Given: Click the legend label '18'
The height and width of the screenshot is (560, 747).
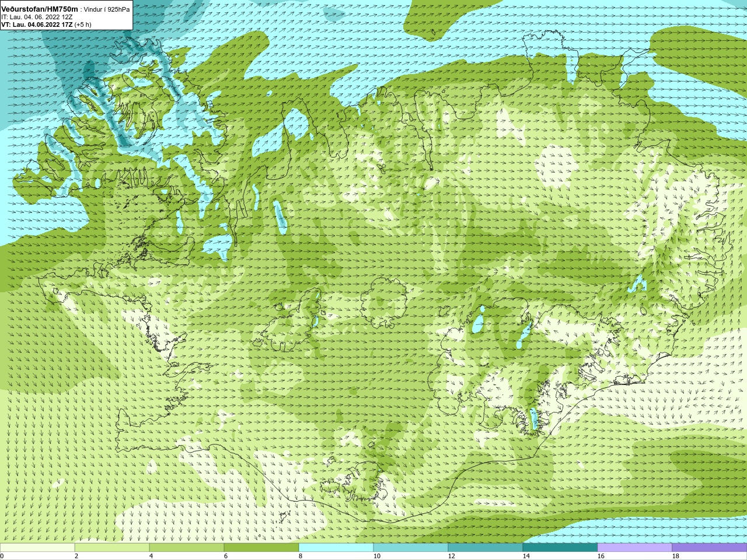Looking at the screenshot, I should [x=675, y=556].
